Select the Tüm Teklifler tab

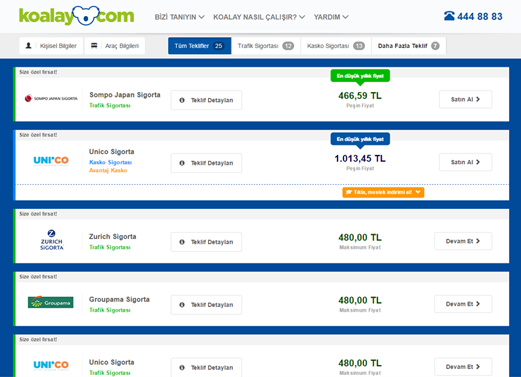pos(199,46)
